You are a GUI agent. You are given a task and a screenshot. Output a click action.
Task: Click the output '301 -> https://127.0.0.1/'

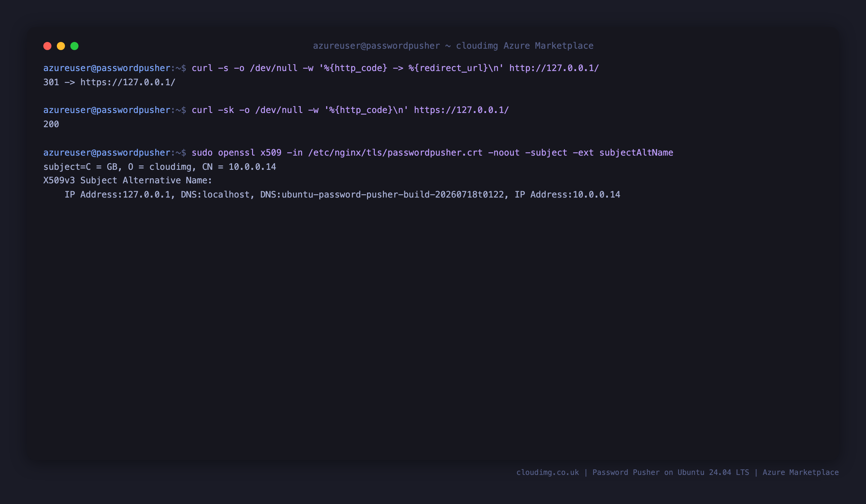coord(109,82)
